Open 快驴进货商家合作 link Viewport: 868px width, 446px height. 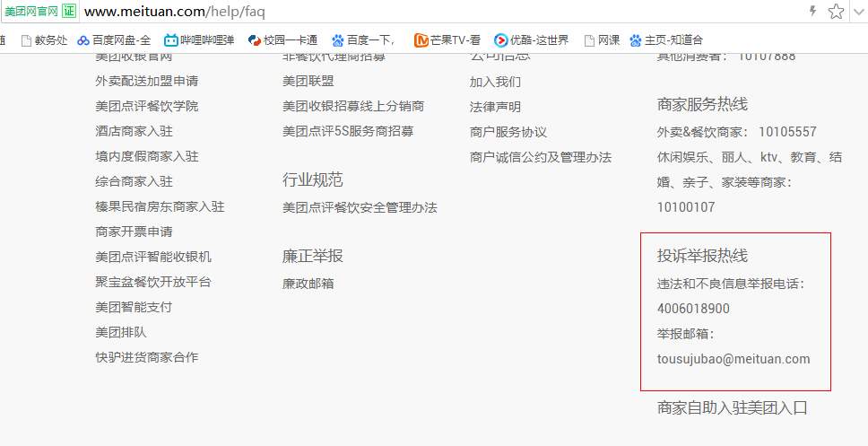pos(147,357)
